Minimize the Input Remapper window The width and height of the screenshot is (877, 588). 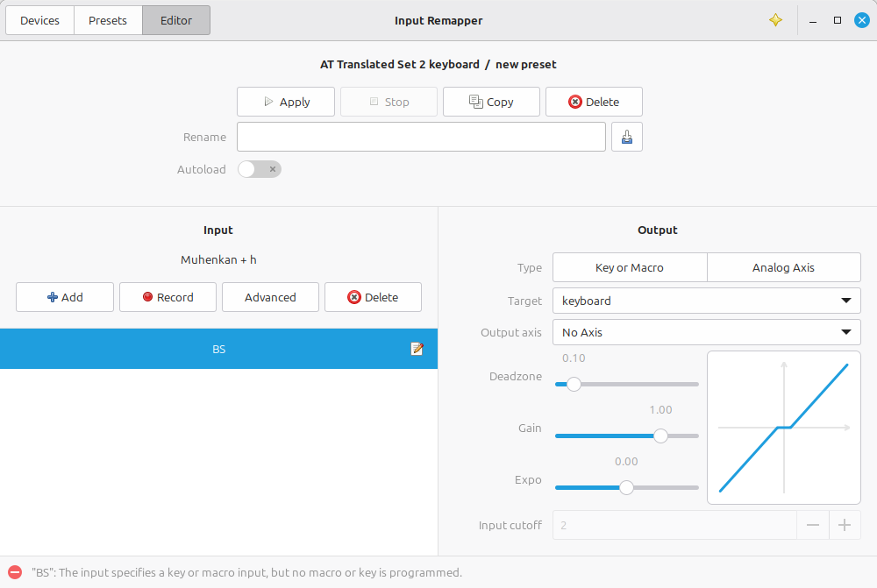813,21
